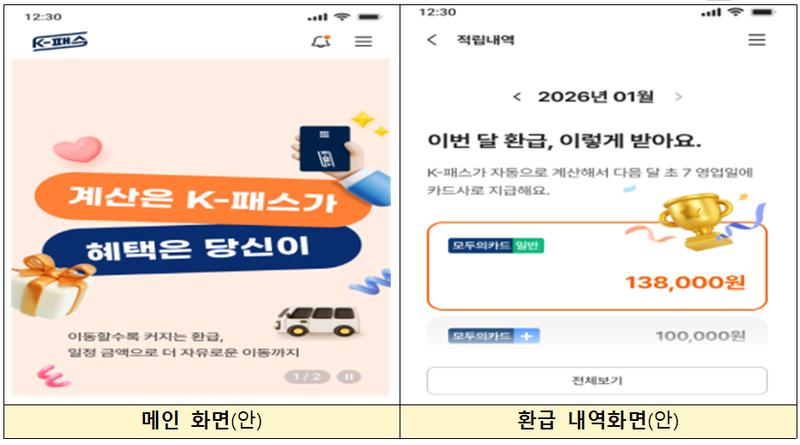Tap the blue plus badge on 모두의카드

click(x=527, y=336)
